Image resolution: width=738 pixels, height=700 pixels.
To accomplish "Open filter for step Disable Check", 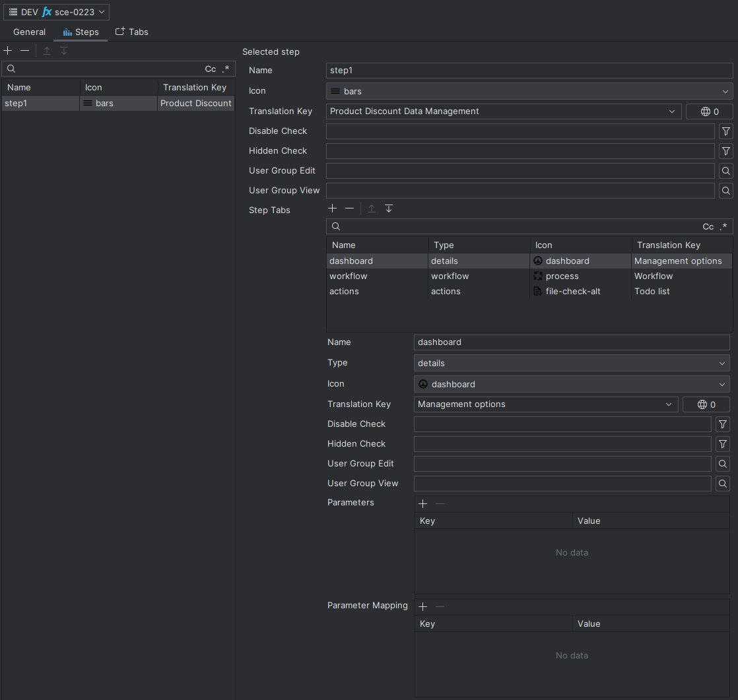I will [x=725, y=131].
